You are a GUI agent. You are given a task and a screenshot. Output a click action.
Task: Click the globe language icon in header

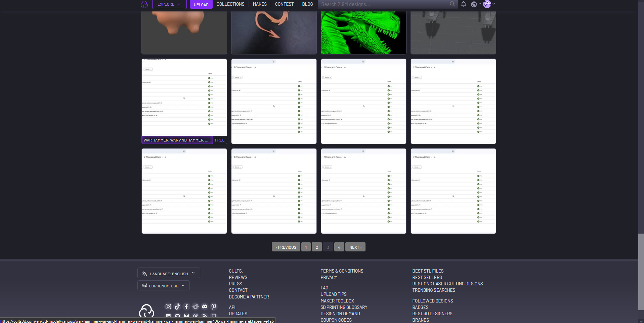pyautogui.click(x=474, y=4)
